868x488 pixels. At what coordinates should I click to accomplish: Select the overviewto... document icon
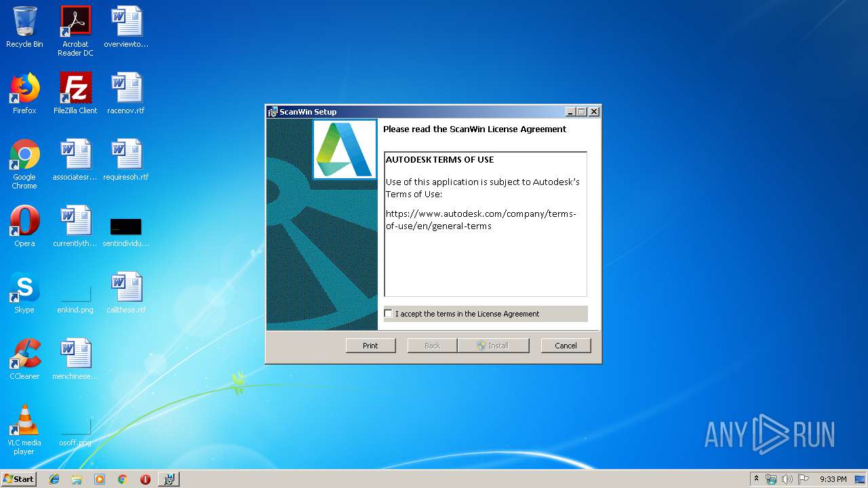pos(126,27)
